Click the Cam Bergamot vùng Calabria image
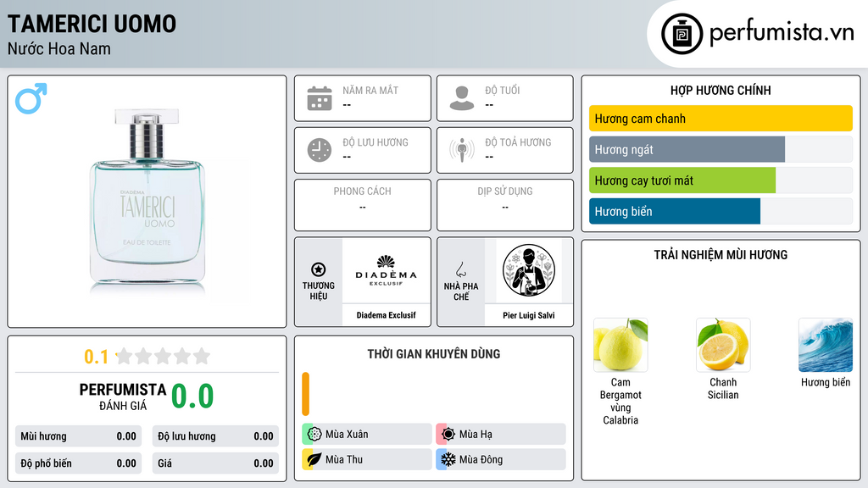Screen dimensions: 868x488 tap(620, 345)
